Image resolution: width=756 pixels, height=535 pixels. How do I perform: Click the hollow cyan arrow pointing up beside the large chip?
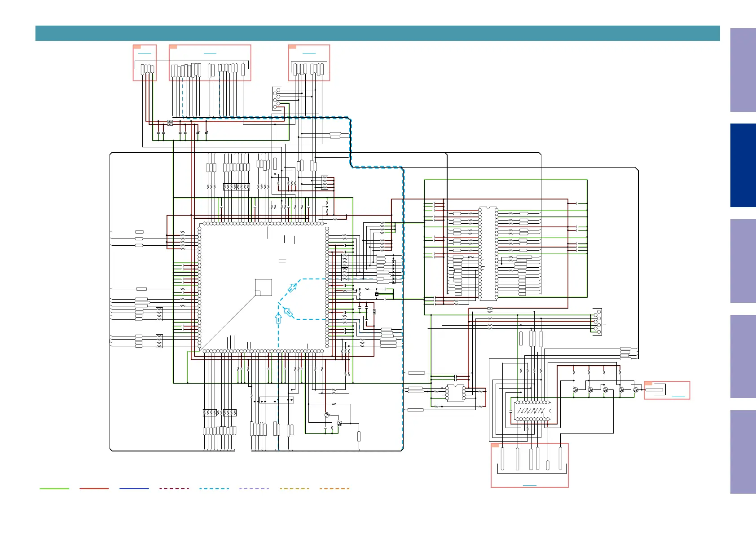[x=278, y=318]
